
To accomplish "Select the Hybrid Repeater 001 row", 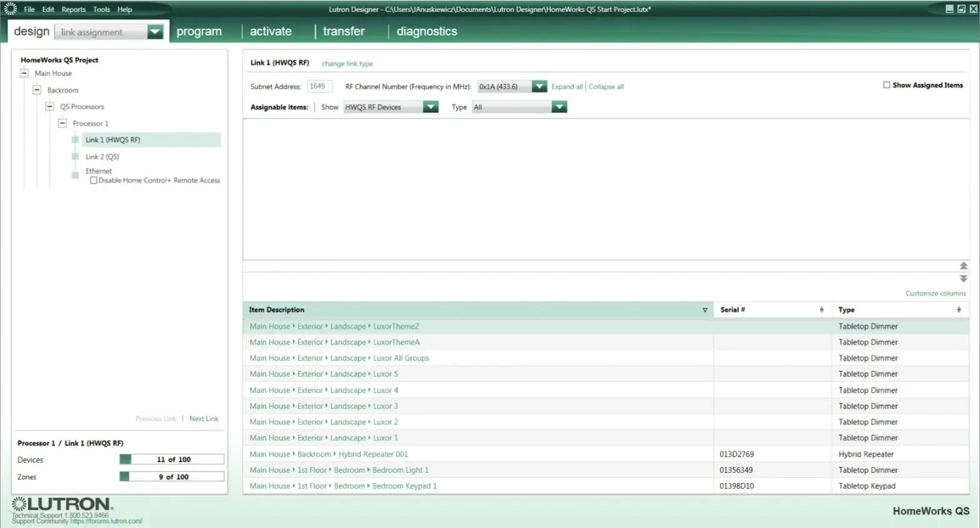I will 605,454.
